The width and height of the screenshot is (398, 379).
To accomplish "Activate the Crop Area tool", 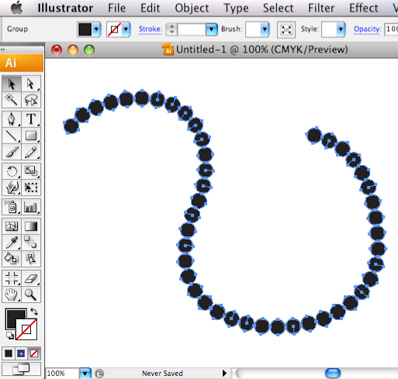I will 12,278.
